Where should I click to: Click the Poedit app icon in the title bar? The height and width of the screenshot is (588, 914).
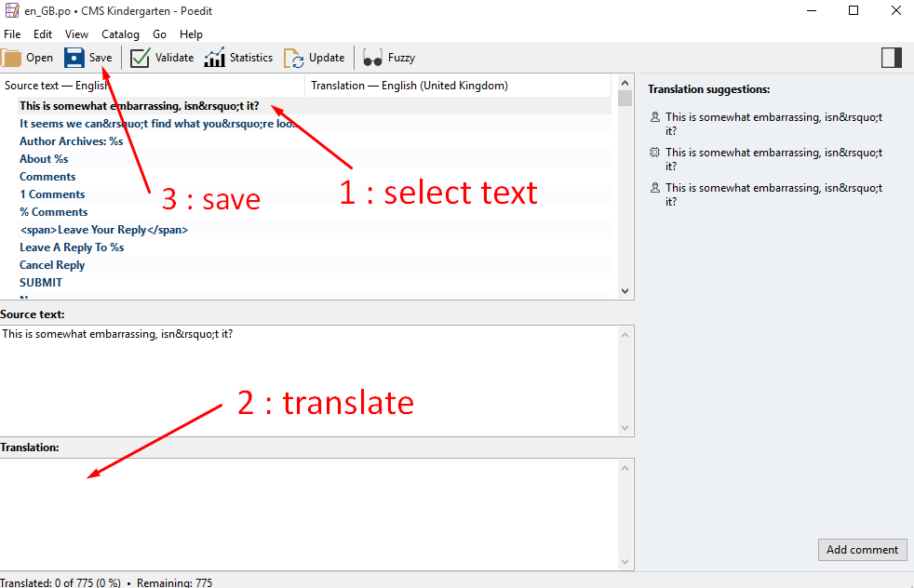(11, 10)
